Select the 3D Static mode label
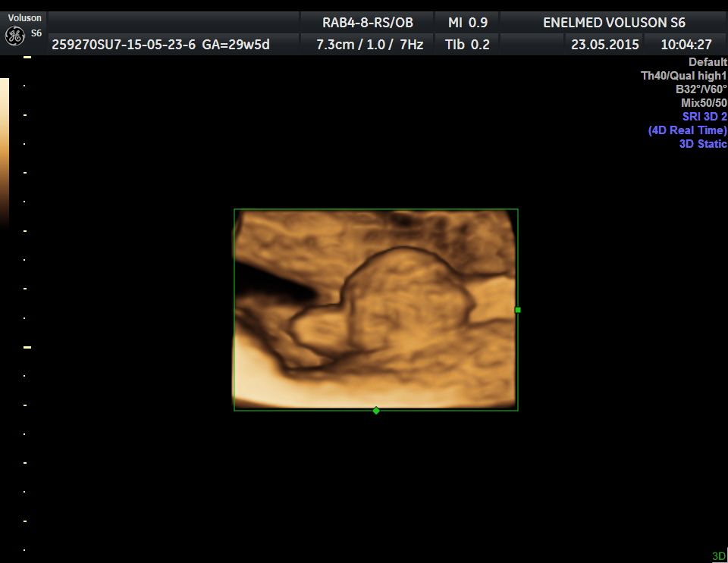Image resolution: width=728 pixels, height=563 pixels. [702, 144]
